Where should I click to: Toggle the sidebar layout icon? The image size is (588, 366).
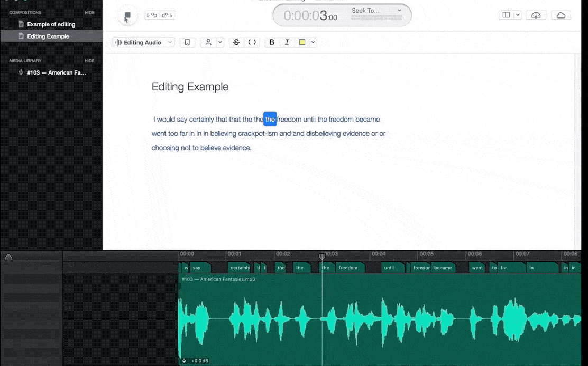[507, 14]
